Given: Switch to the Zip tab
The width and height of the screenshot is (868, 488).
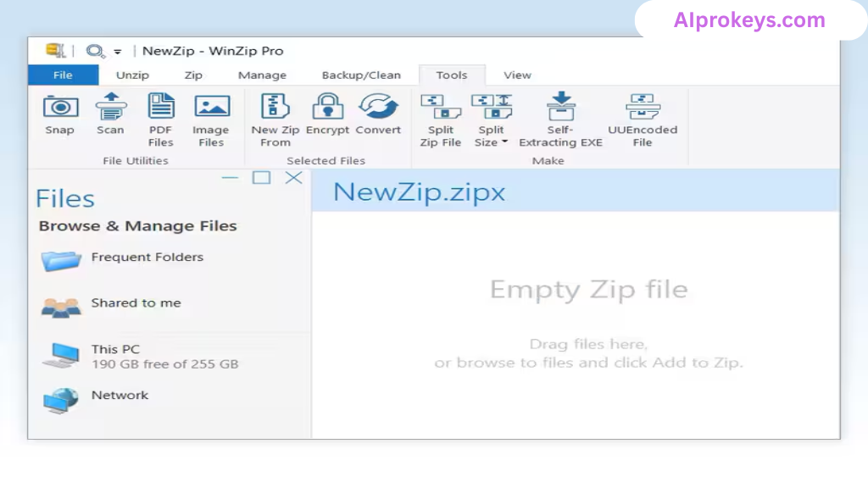Looking at the screenshot, I should click(x=193, y=75).
